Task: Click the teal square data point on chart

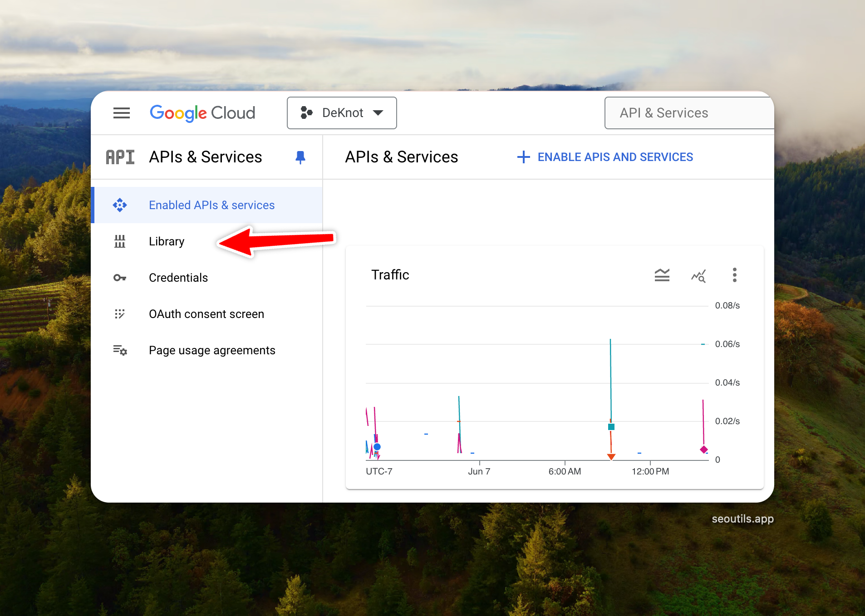Action: pos(611,427)
